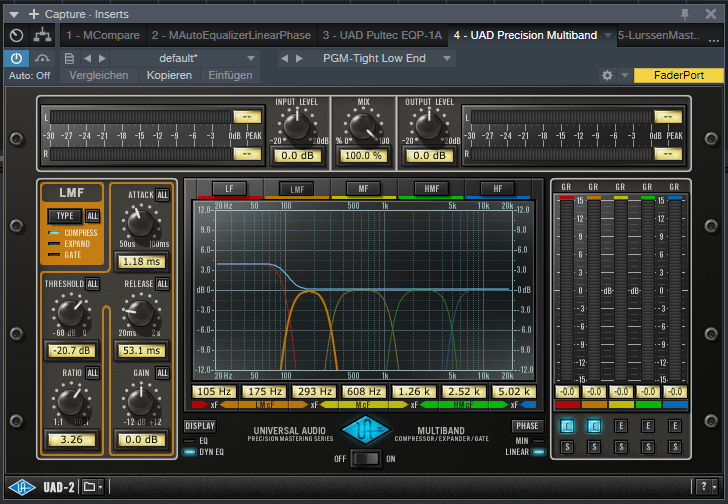The height and width of the screenshot is (504, 728).
Task: Select the MIX knob
Action: 363,125
